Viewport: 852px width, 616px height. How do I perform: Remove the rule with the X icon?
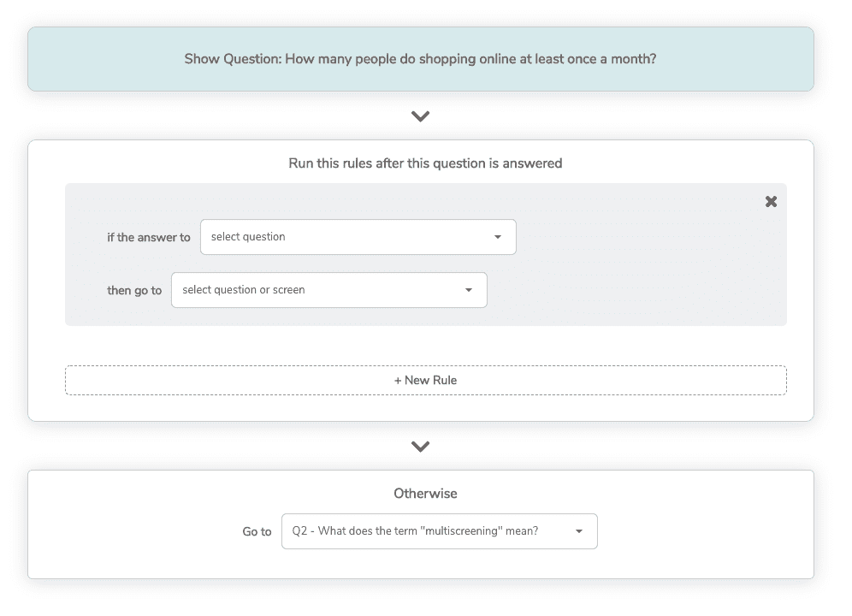click(771, 202)
